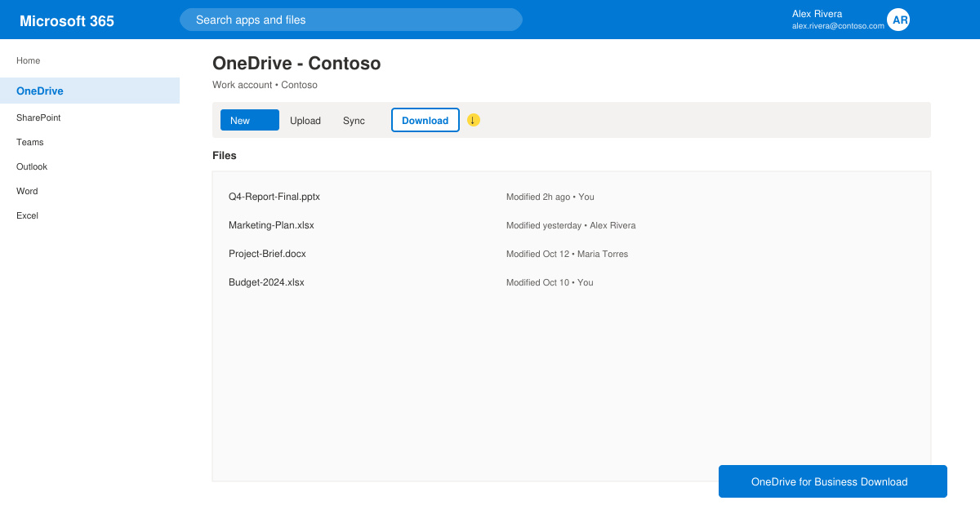Click the Alex Rivera account name

coord(817,14)
